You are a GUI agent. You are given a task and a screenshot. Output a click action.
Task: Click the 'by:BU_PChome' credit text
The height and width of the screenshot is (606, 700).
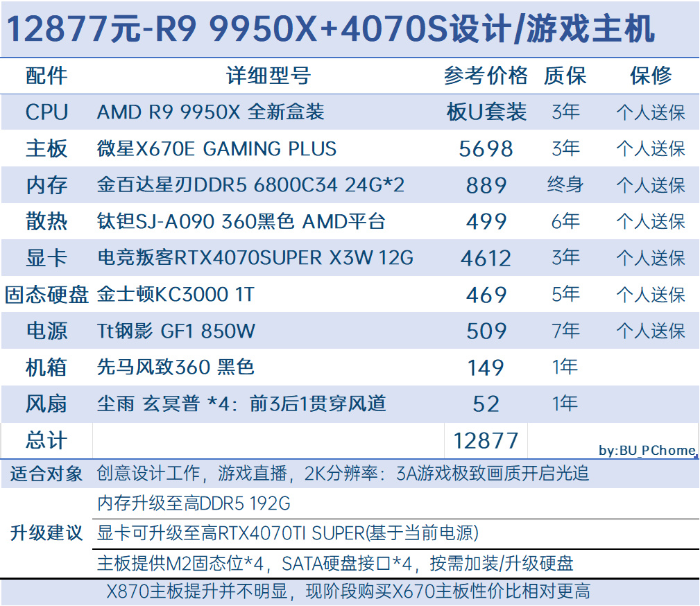pos(647,451)
